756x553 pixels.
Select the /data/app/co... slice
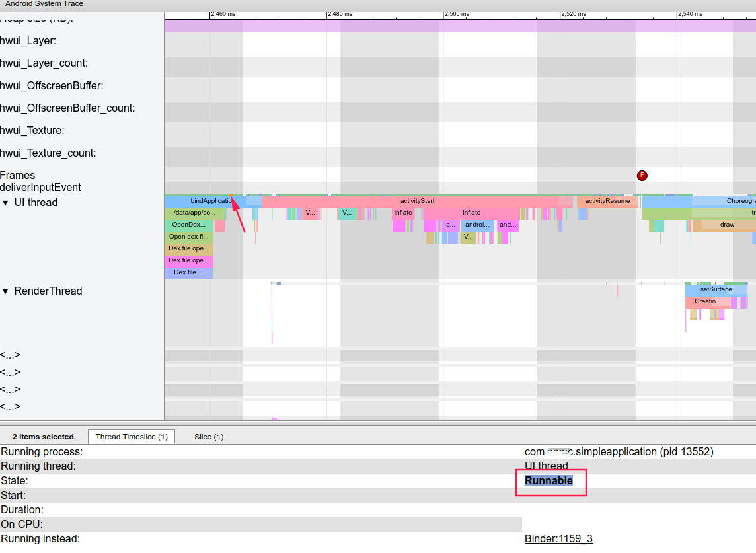(195, 213)
